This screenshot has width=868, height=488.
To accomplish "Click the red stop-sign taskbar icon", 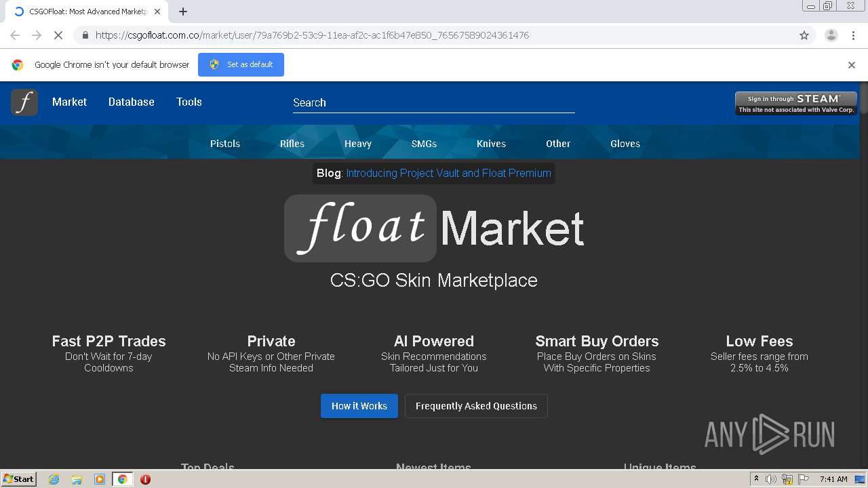I will (145, 479).
